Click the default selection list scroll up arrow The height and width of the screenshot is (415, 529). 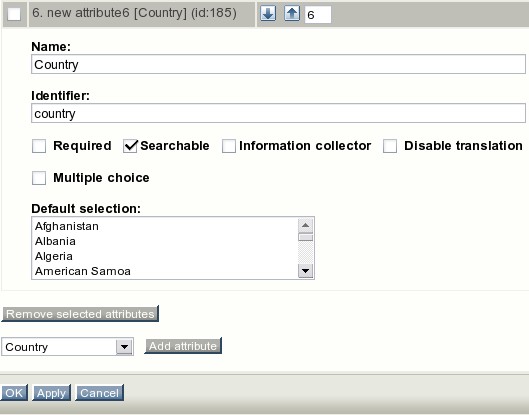coord(306,225)
